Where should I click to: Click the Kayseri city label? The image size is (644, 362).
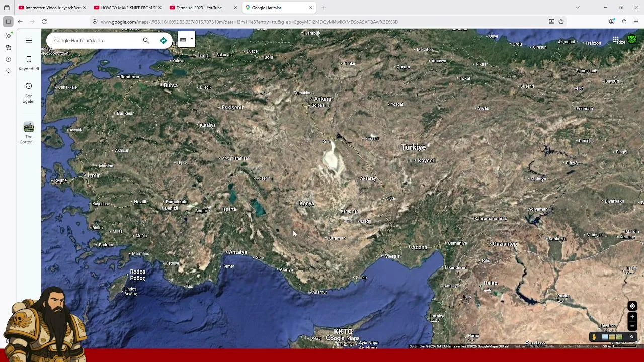(x=427, y=160)
